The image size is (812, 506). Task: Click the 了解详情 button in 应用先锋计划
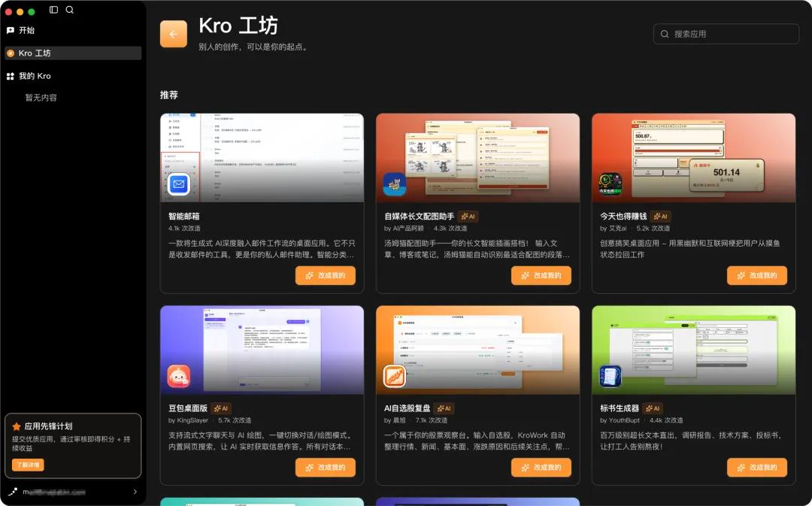click(x=28, y=465)
